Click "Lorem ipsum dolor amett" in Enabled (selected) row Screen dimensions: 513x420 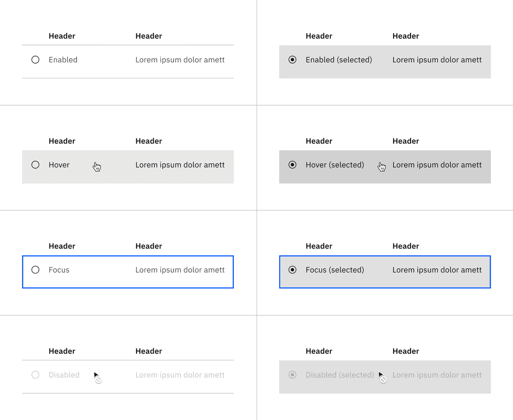click(437, 60)
